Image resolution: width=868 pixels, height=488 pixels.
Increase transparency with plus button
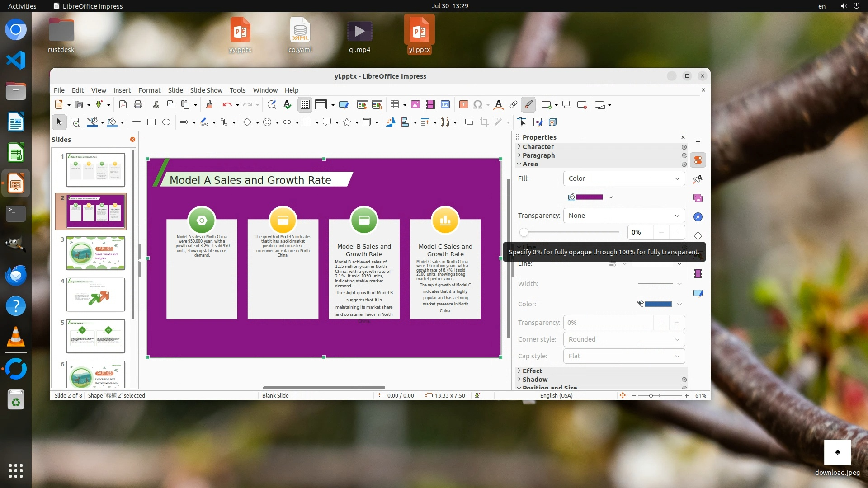pyautogui.click(x=677, y=232)
